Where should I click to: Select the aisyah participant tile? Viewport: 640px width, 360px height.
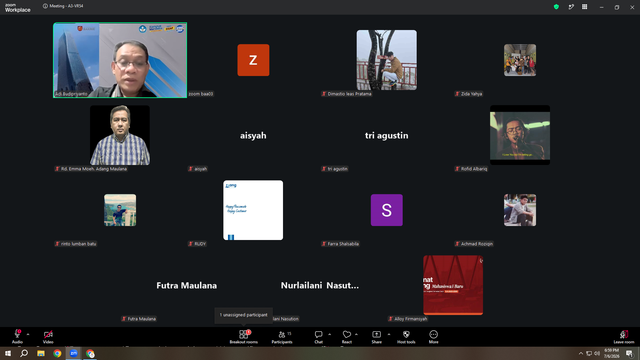coord(253,135)
